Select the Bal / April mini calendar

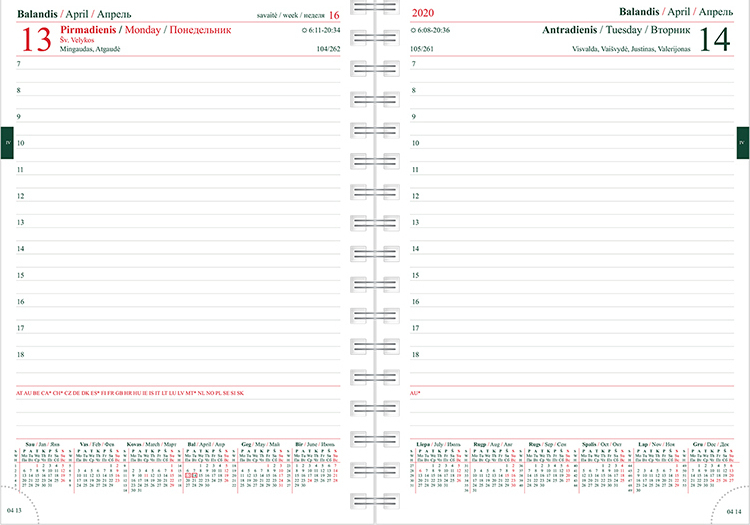[206, 466]
